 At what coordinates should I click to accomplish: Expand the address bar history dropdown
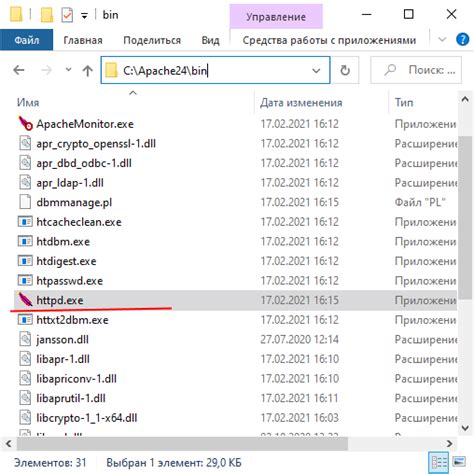click(316, 70)
